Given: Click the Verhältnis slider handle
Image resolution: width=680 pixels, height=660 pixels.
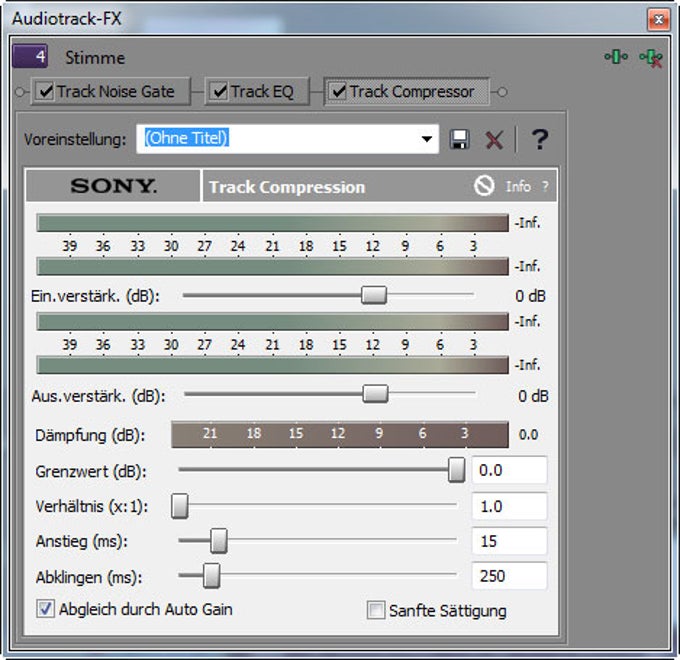Looking at the screenshot, I should pos(180,506).
